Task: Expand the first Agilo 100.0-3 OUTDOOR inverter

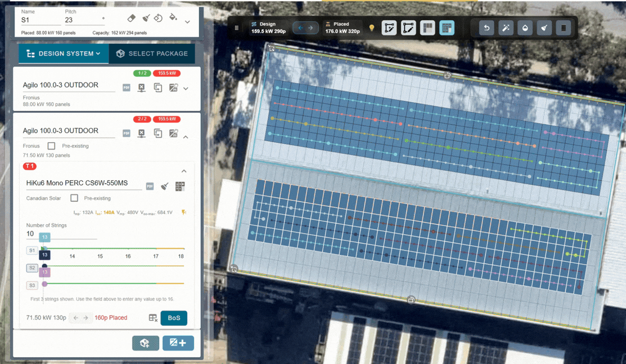Action: (x=186, y=88)
